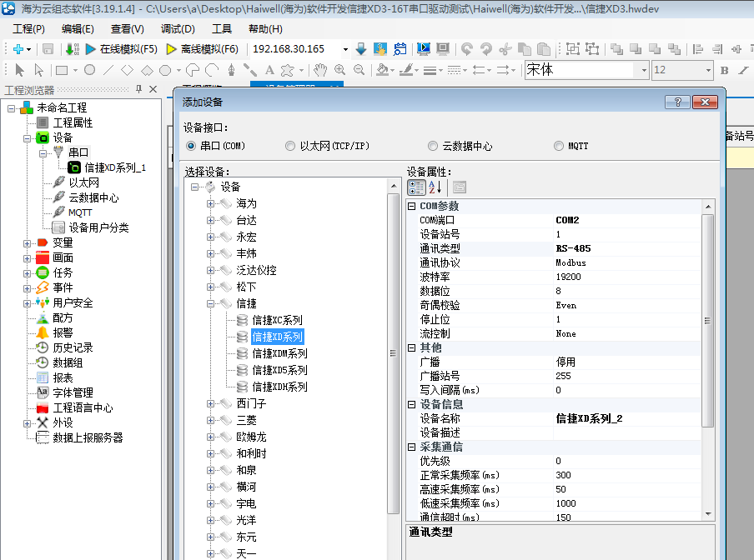Select 信捷XD5系列 device
This screenshot has width=754, height=560.
[x=279, y=370]
